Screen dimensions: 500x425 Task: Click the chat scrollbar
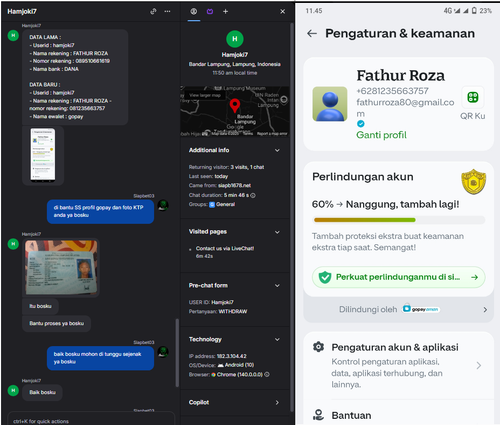177,353
